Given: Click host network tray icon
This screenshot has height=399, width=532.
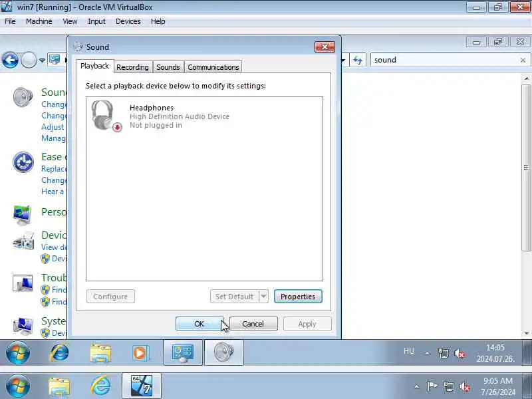Looking at the screenshot, I should coord(448,386).
